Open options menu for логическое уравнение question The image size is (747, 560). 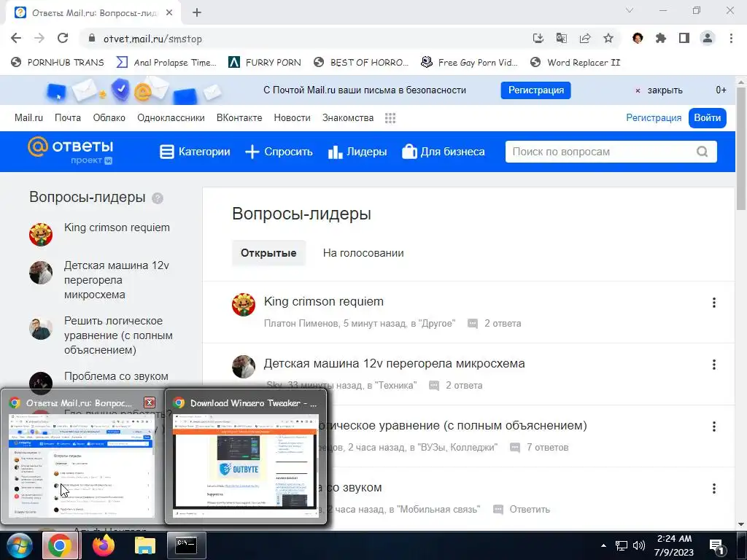click(713, 426)
